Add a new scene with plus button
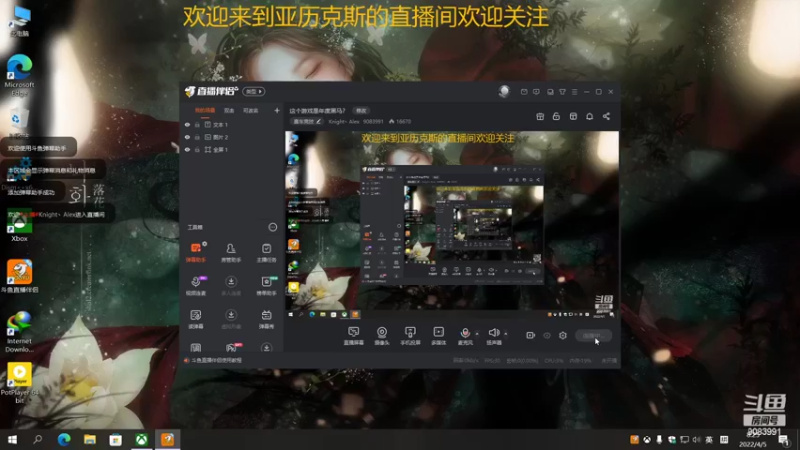 tap(277, 110)
